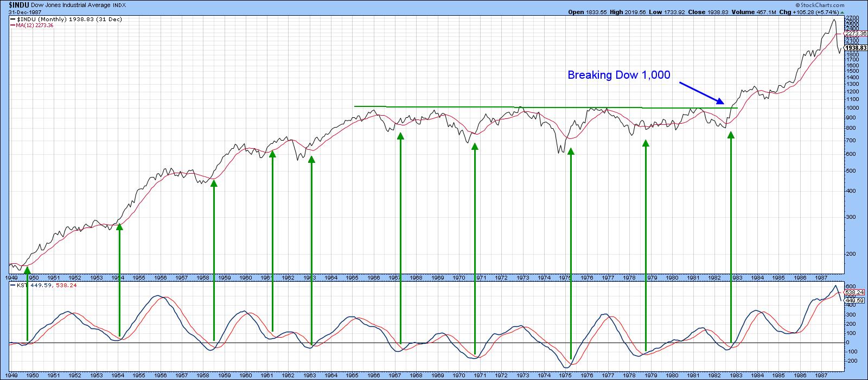Image resolution: width=868 pixels, height=380 pixels.
Task: Click the red 2273.36 moving average price tag
Action: point(856,33)
